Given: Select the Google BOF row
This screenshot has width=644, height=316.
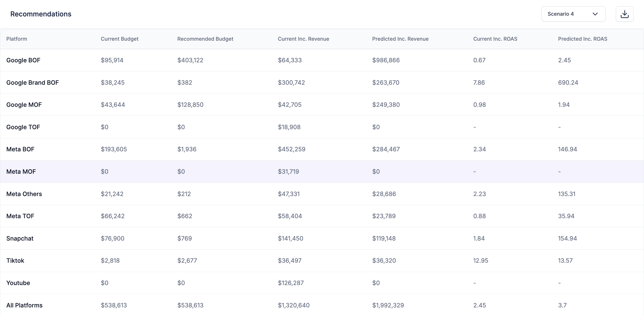Looking at the screenshot, I should [x=23, y=60].
